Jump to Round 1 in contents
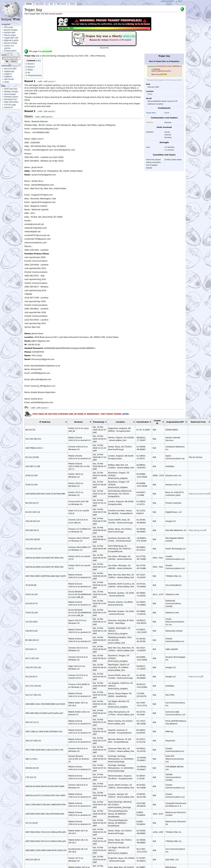Screen dimensions: 211x868 [x=30, y=64]
